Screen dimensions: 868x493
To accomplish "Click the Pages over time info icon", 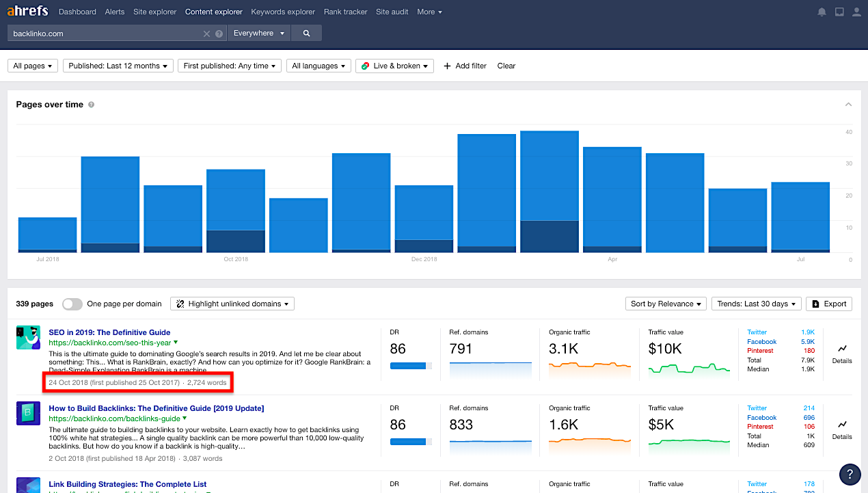I will (x=91, y=105).
